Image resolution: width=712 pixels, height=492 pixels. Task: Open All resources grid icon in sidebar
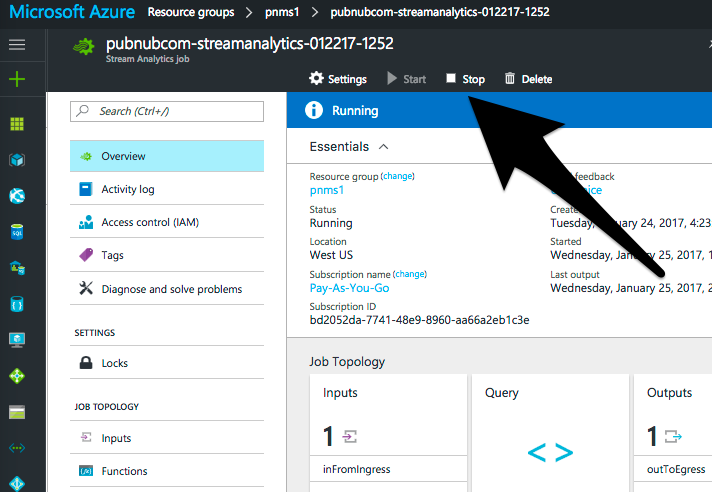[17, 123]
